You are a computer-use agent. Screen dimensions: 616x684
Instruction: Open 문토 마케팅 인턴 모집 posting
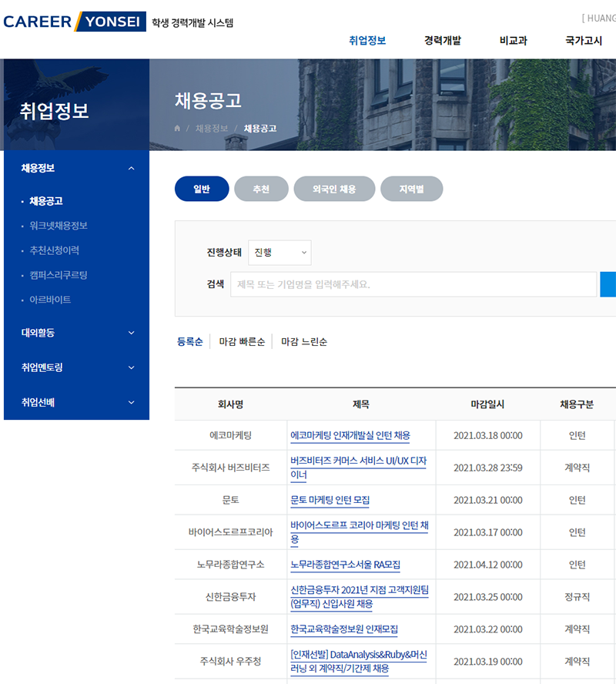(x=330, y=500)
